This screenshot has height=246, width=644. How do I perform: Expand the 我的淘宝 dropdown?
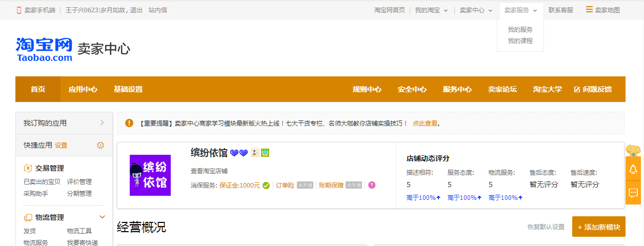point(431,10)
